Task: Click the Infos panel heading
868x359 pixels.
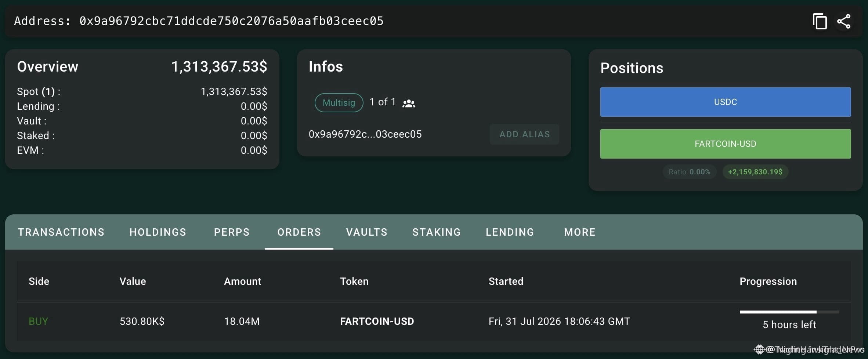Action: (x=326, y=67)
